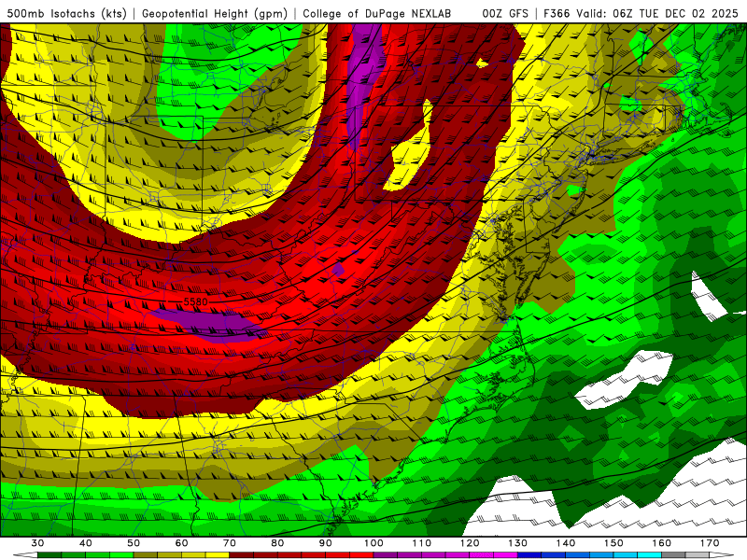Screen dimensions: 747x560
Task: Pick the dark maroon swatch starting at 70
Action: pyautogui.click(x=242, y=555)
